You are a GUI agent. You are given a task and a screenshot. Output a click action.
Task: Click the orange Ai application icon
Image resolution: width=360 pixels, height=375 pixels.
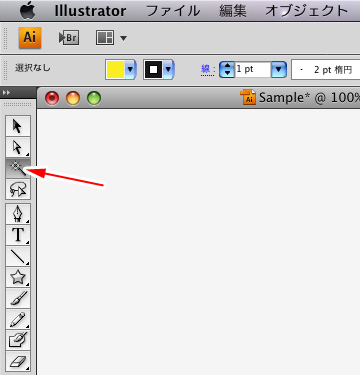30,38
